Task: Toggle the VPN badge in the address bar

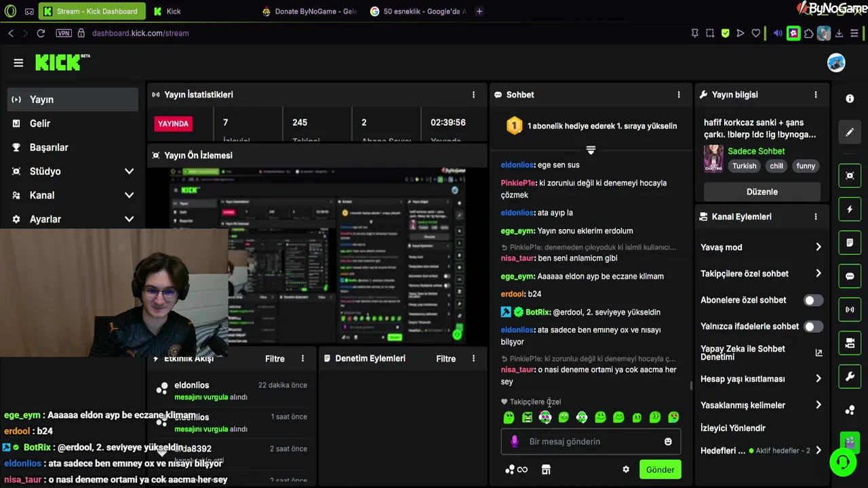Action: coord(64,33)
